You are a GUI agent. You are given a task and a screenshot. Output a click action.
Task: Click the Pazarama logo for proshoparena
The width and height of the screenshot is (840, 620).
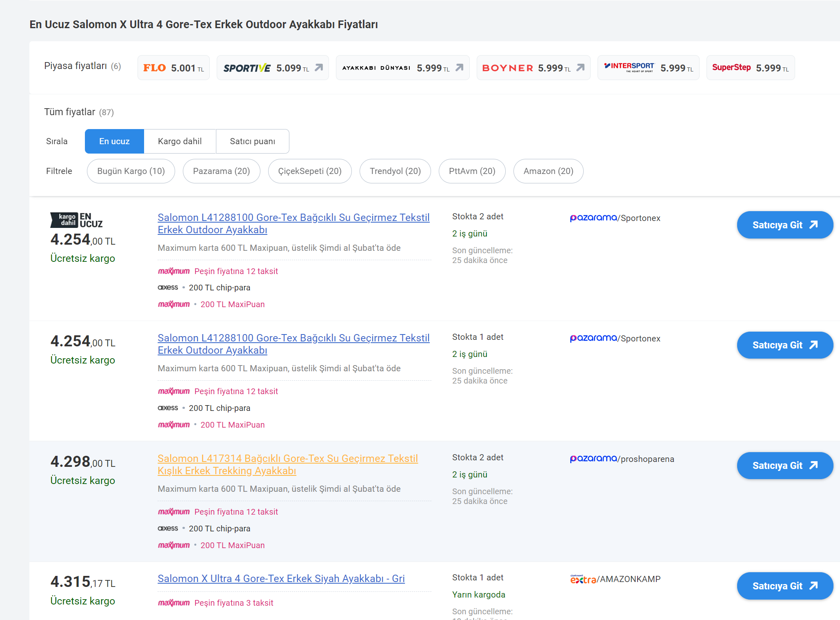(x=593, y=459)
